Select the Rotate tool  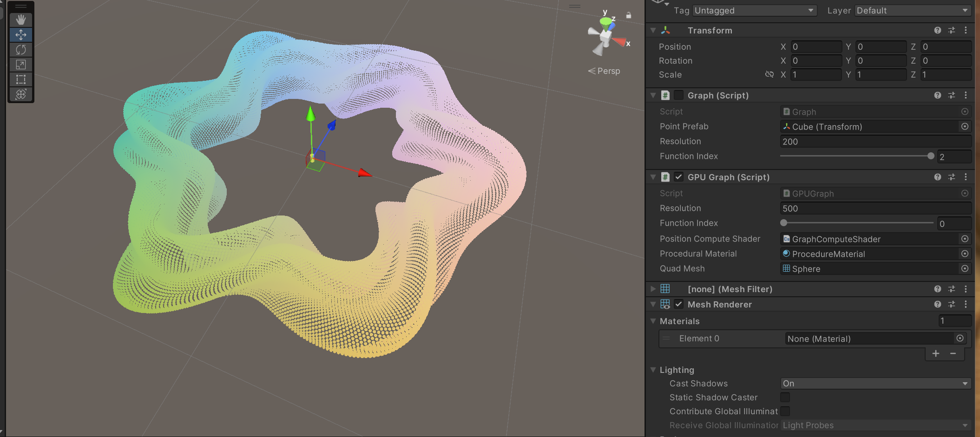pyautogui.click(x=21, y=50)
